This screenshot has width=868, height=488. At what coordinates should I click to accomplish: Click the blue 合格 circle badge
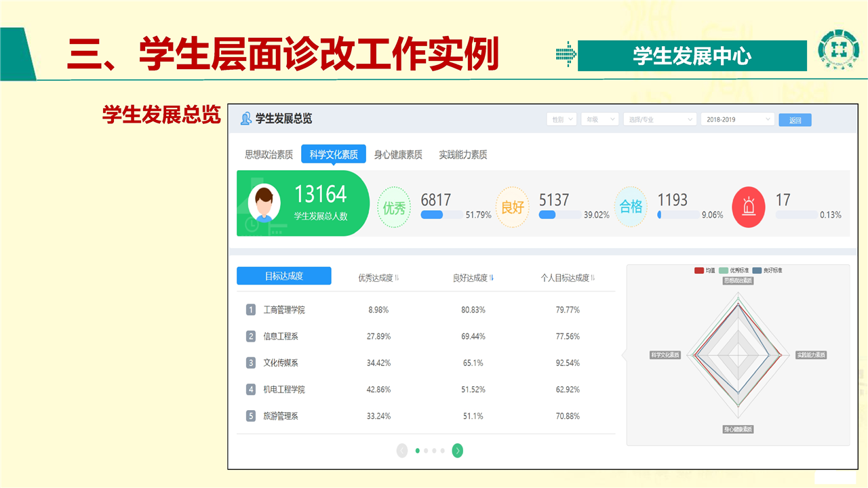631,207
